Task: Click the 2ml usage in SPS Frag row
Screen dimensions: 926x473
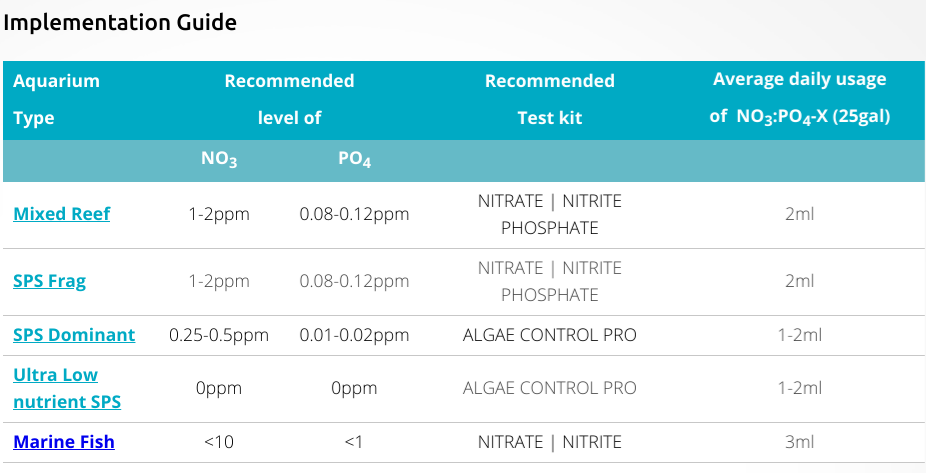Action: [x=800, y=281]
